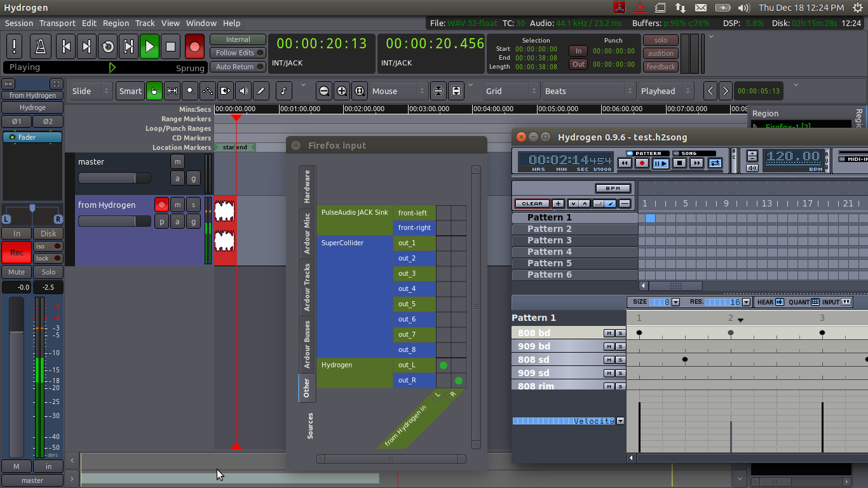
Task: Toggle the metronome click icon
Action: pyautogui.click(x=41, y=46)
